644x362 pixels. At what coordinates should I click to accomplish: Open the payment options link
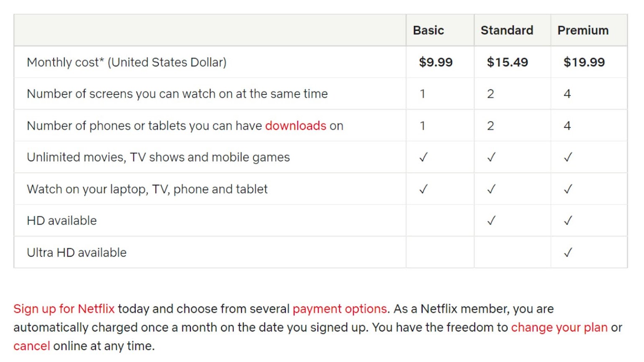tap(340, 309)
